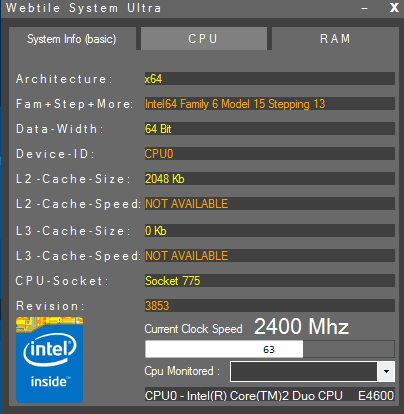Select the Architecture x64 value field
The width and height of the screenshot is (404, 414).
click(270, 79)
